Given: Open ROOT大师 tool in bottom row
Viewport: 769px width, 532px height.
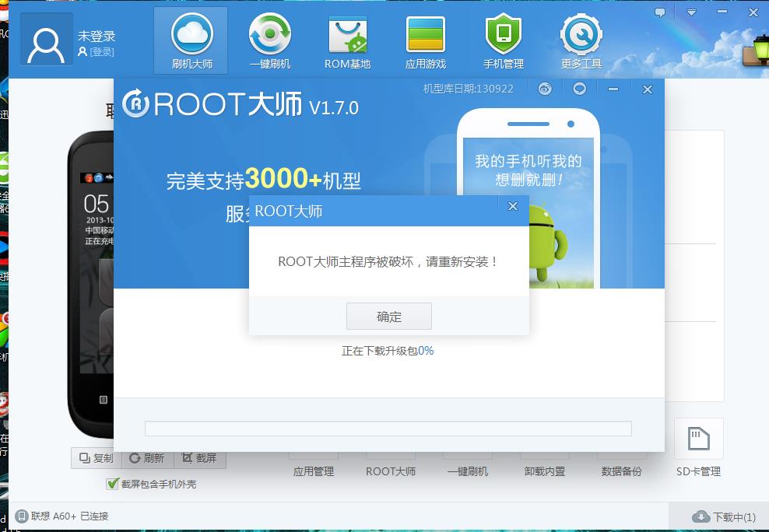Looking at the screenshot, I should [x=391, y=471].
